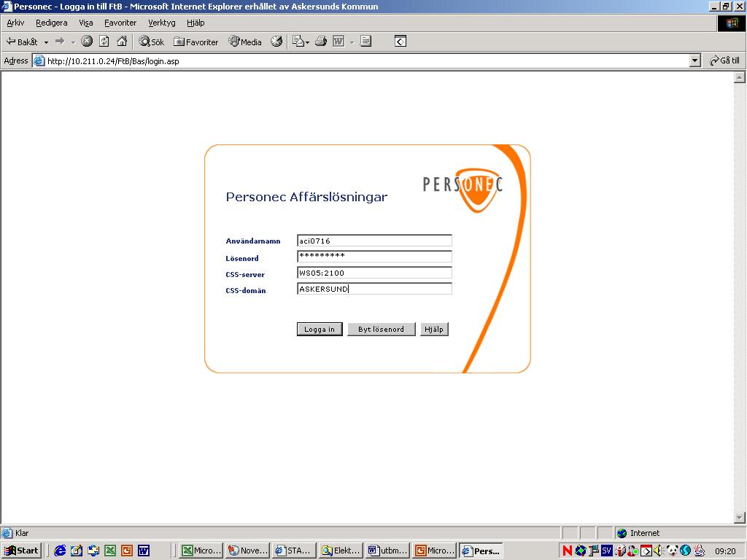Viewport: 747px width, 560px height.
Task: Click the red 'i' info tray icon
Action: 620,551
